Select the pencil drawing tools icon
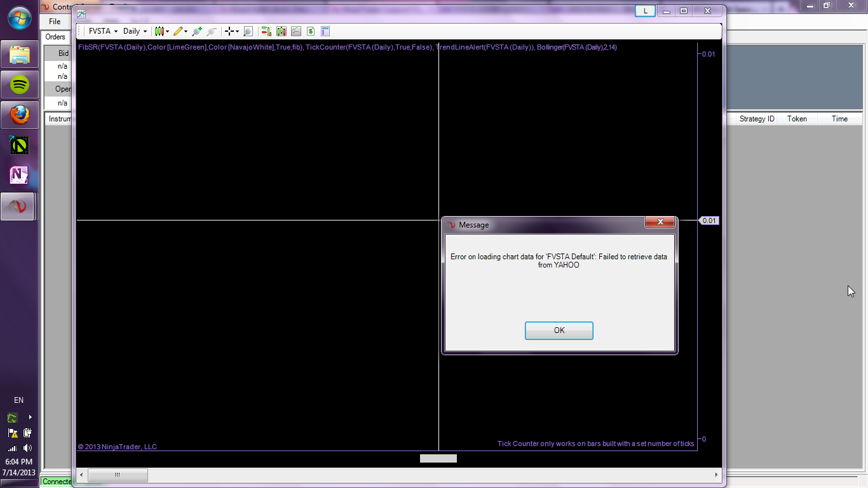This screenshot has height=488, width=868. pyautogui.click(x=178, y=31)
